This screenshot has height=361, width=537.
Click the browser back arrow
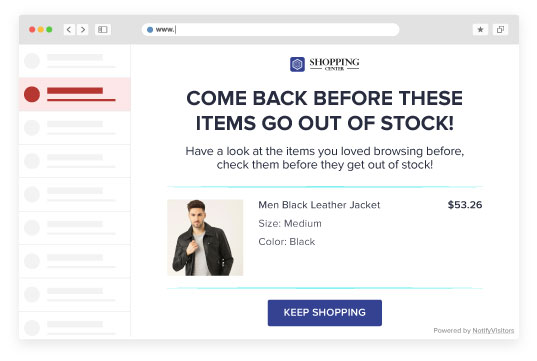coord(69,30)
